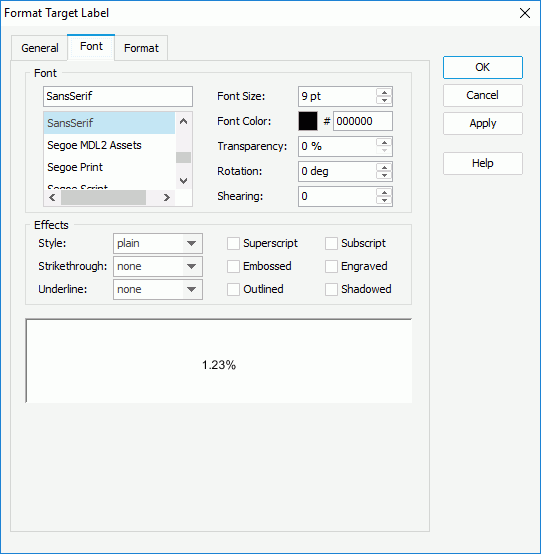The image size is (541, 554).
Task: Open the Style dropdown
Action: pyautogui.click(x=158, y=243)
